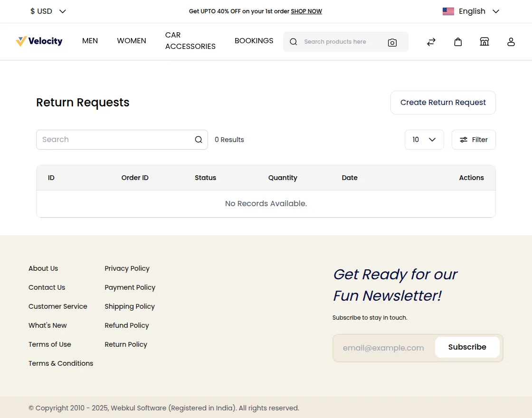Select the BOOKINGS menu item
532x418 pixels.
254,41
